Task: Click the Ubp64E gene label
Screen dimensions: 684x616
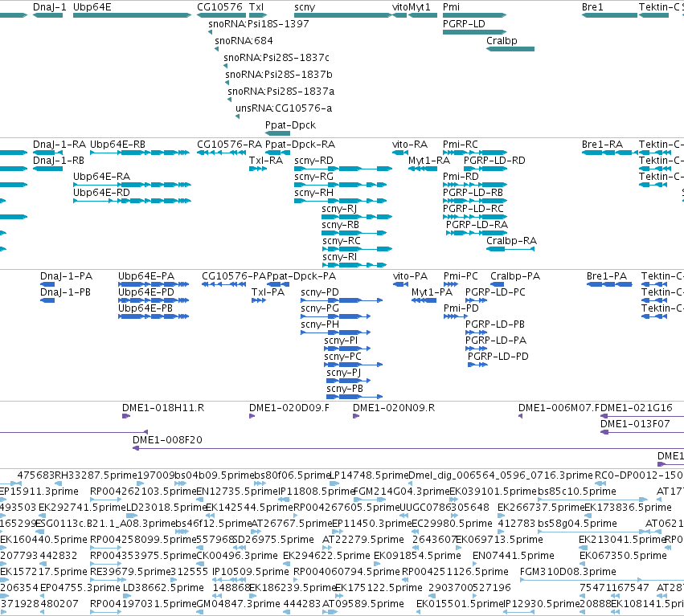Action: [92, 7]
